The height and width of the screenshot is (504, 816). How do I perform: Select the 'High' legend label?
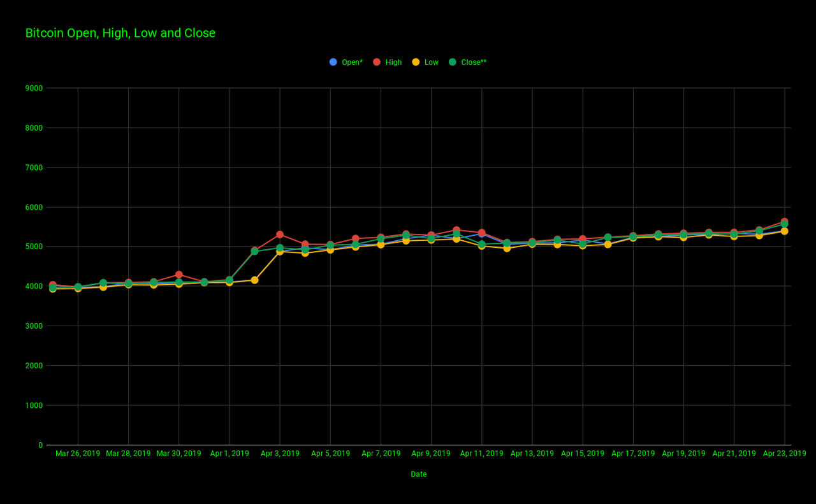393,62
